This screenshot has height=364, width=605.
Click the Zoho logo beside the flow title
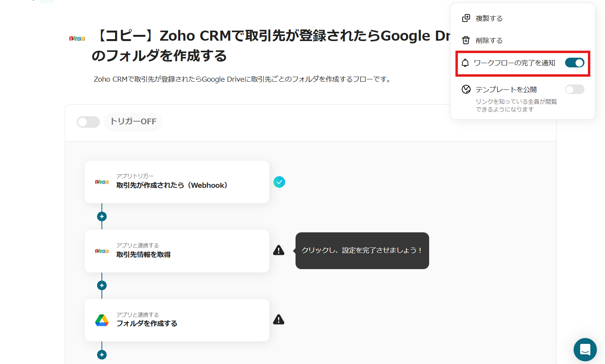click(77, 38)
